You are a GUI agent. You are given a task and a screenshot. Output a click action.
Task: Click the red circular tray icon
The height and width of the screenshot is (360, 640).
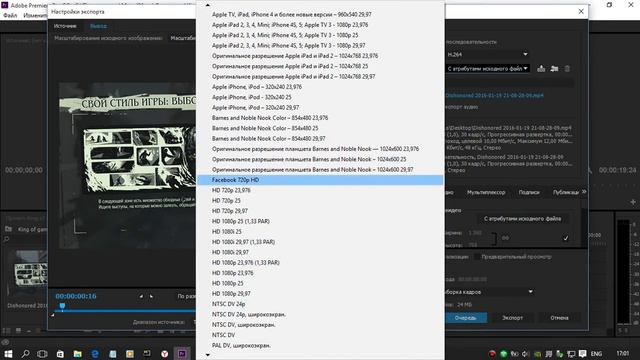(x=492, y=354)
